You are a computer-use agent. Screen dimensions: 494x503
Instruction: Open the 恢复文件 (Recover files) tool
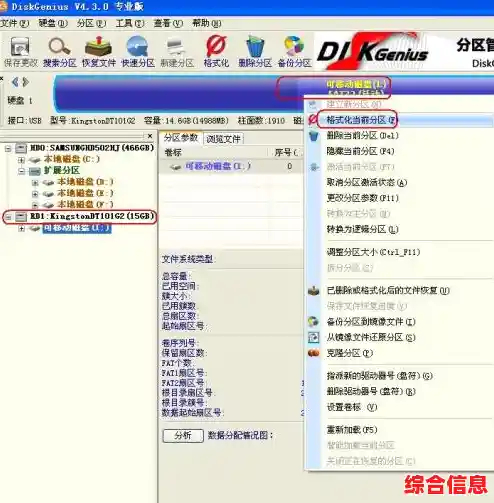pyautogui.click(x=99, y=52)
